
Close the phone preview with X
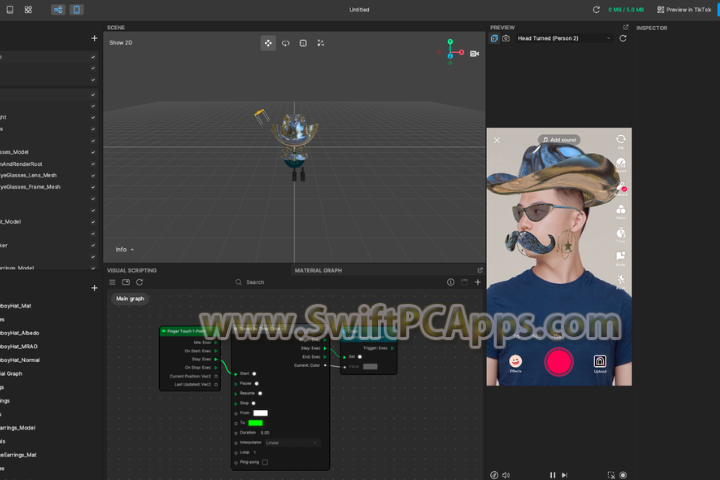pyautogui.click(x=497, y=140)
